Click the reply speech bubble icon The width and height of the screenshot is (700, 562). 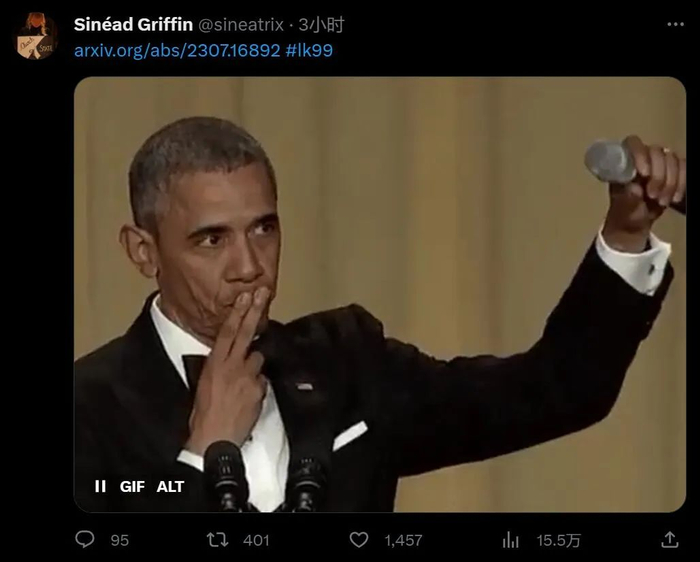point(85,540)
